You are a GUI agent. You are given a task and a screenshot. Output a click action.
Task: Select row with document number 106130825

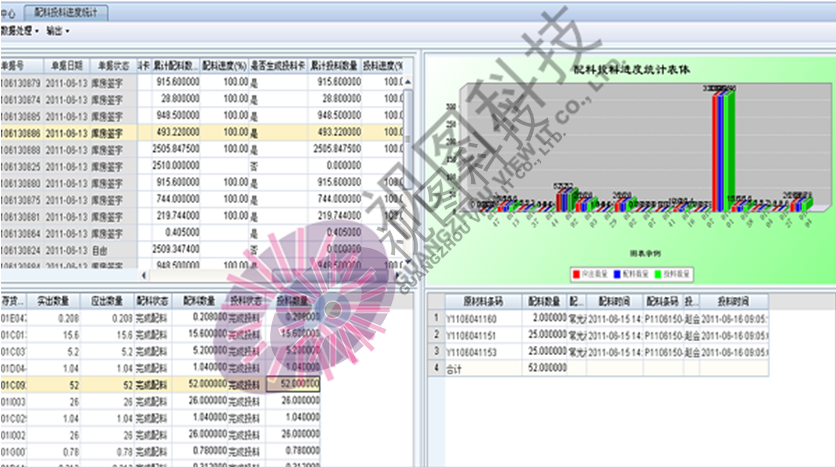pos(203,166)
